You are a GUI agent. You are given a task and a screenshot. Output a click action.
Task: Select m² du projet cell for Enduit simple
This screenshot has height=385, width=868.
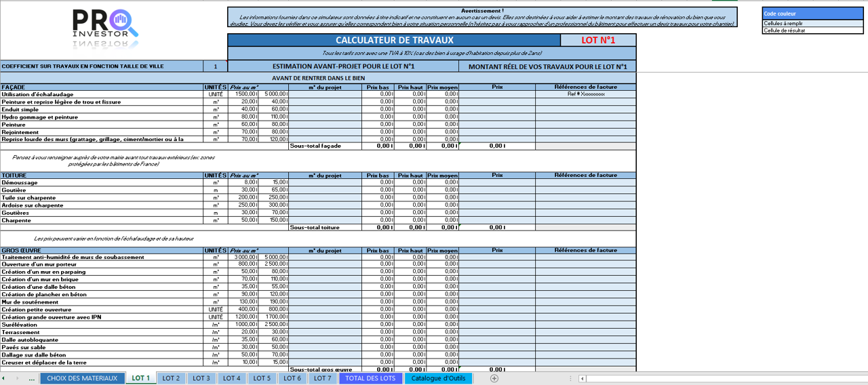[325, 109]
